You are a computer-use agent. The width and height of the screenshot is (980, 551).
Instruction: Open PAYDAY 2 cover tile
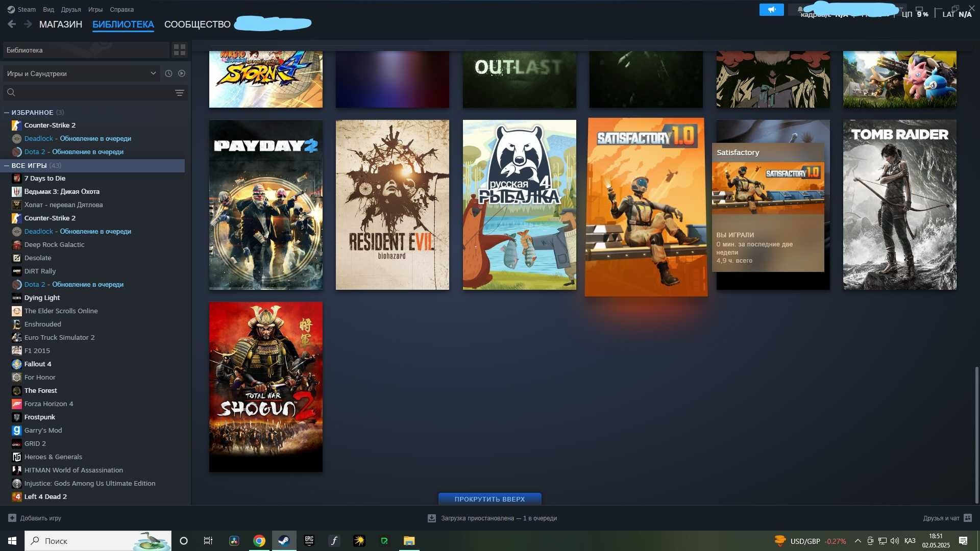click(266, 205)
